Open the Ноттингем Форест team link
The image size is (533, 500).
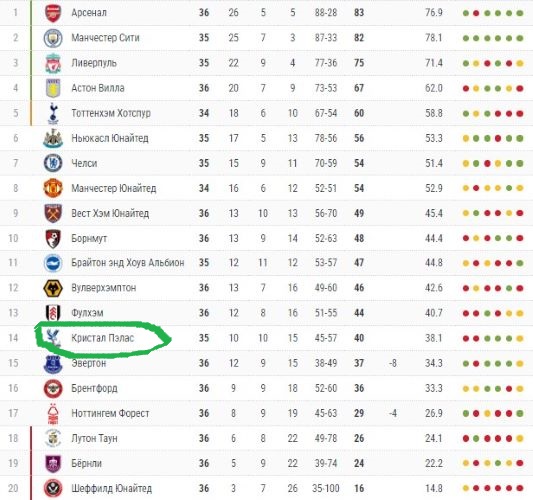click(x=110, y=413)
